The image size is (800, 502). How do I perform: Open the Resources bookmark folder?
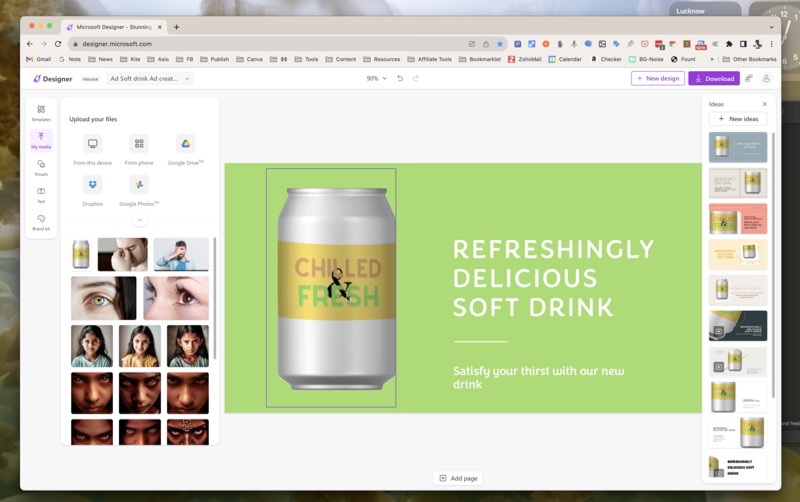[382, 59]
